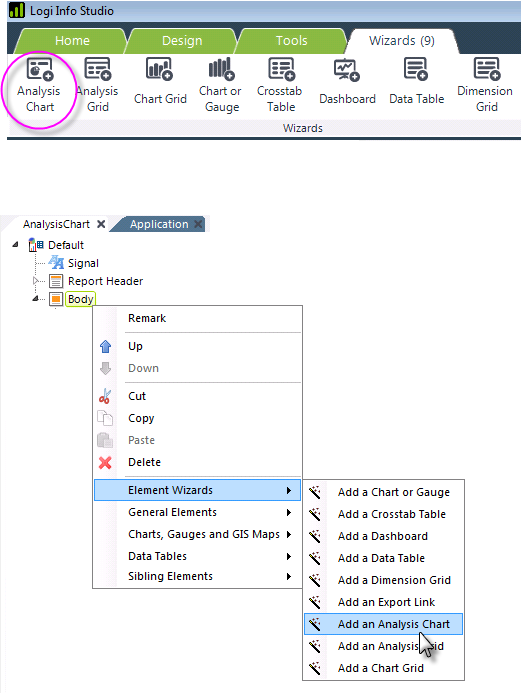Choose Delete from the context menu

197,462
